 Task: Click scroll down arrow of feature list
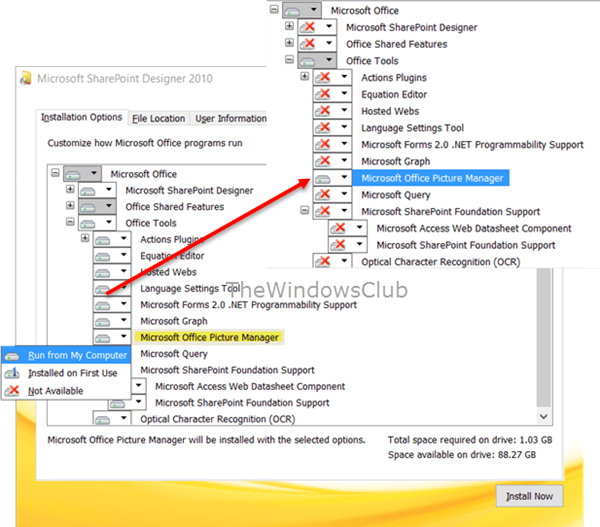pos(544,416)
